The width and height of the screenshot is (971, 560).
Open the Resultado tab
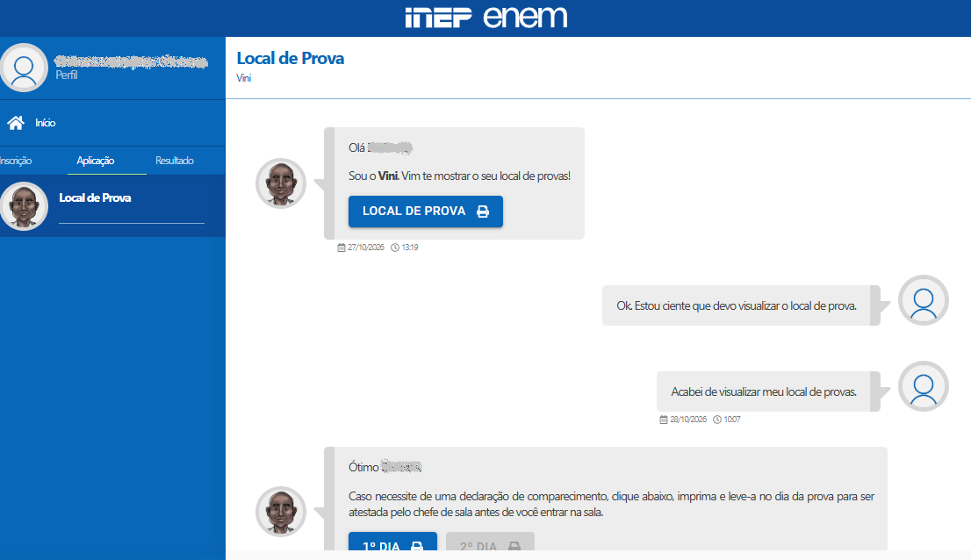click(x=175, y=161)
